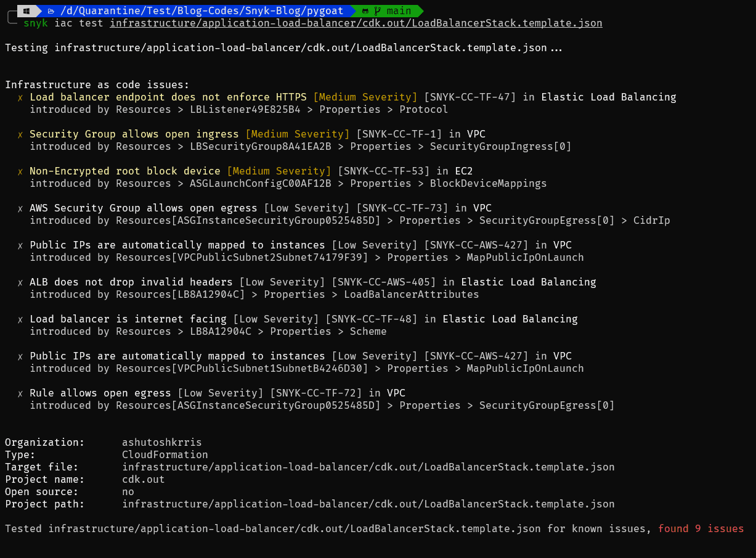Click the green snyk command word
The image size is (756, 558).
click(x=36, y=23)
